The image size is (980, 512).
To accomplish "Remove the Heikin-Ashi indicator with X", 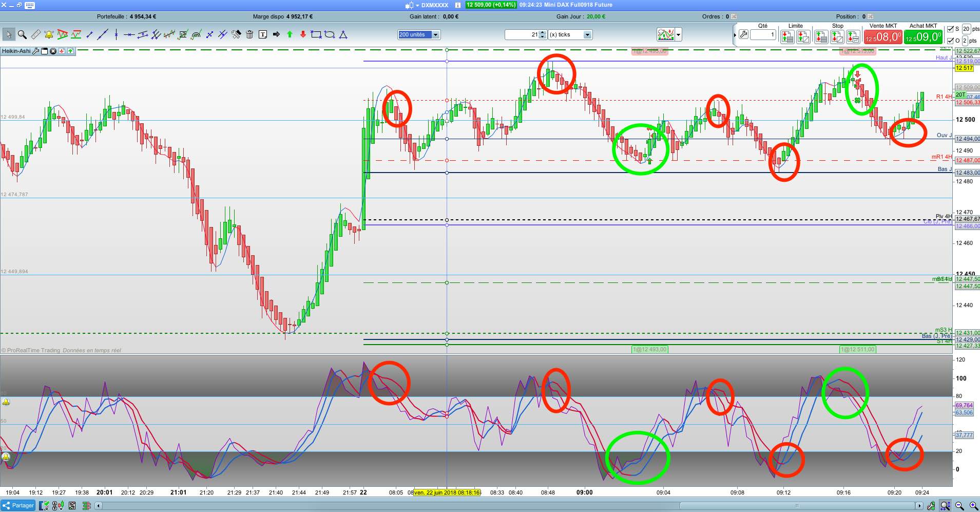I will 53,51.
